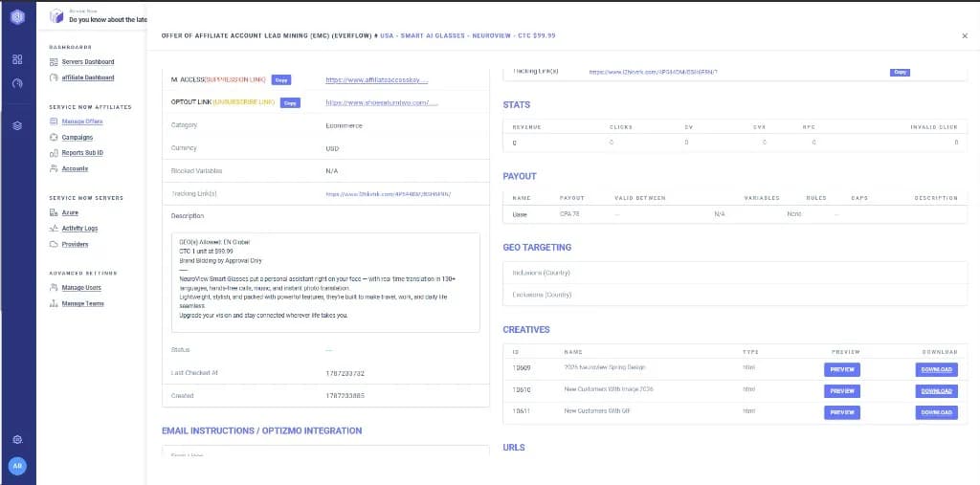Click the REVENUE column header in Stats
Image resolution: width=980 pixels, height=485 pixels.
(x=526, y=127)
